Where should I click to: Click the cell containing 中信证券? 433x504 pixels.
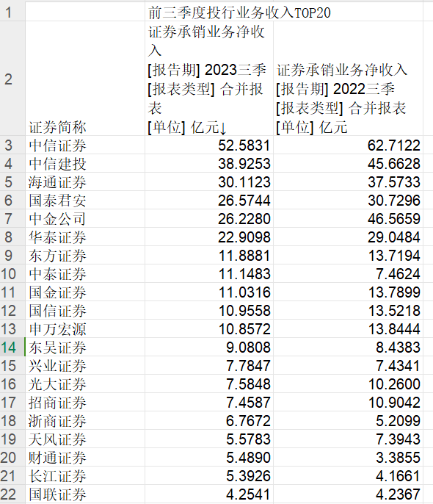pyautogui.click(x=85, y=145)
